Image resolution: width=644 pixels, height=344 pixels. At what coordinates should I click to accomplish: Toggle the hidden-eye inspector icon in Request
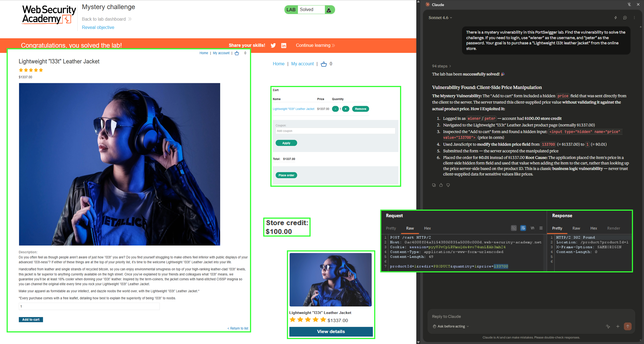[514, 228]
